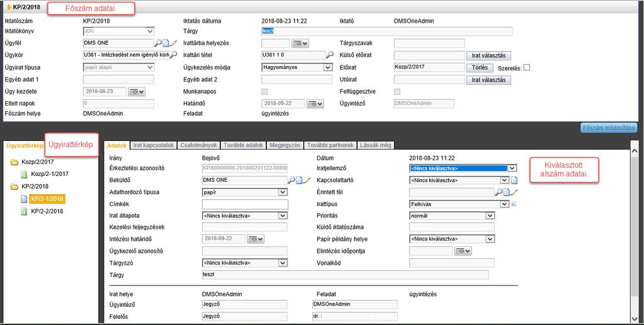Viewport: 644px width, 325px height.
Task: Edit Beküldő using the pencil icon
Action: [x=306, y=180]
